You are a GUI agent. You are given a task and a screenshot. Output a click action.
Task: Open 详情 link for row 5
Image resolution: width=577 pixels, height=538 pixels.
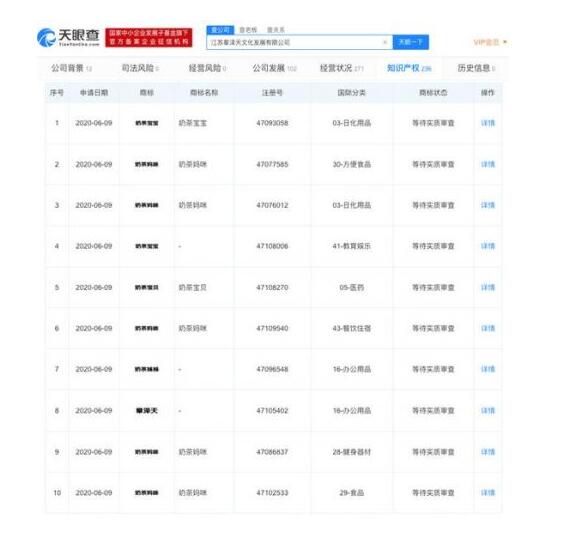[x=488, y=287]
